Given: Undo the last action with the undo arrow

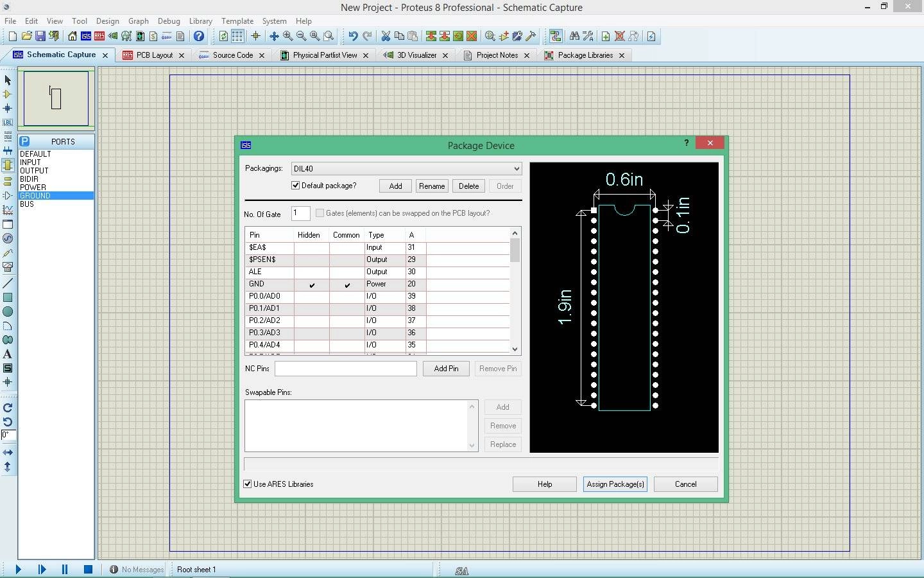Looking at the screenshot, I should coord(353,36).
